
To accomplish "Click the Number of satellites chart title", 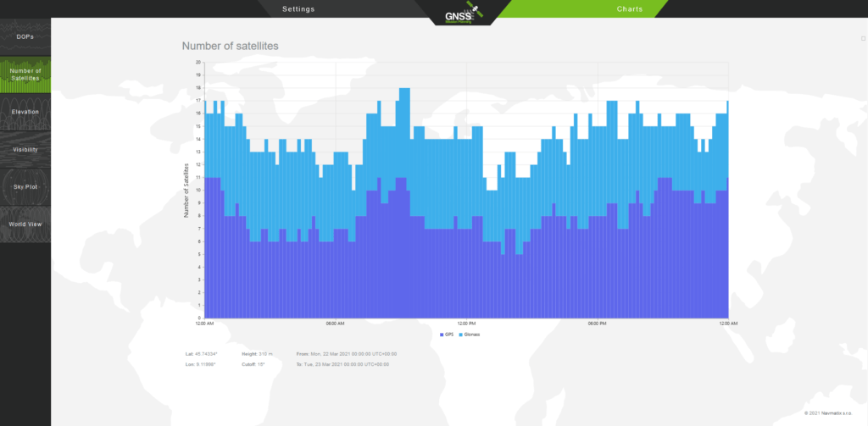I will 230,46.
